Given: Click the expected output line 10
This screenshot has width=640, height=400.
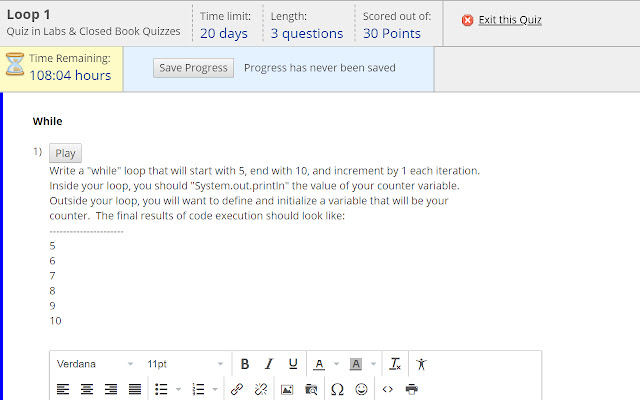Looking at the screenshot, I should pos(56,321).
